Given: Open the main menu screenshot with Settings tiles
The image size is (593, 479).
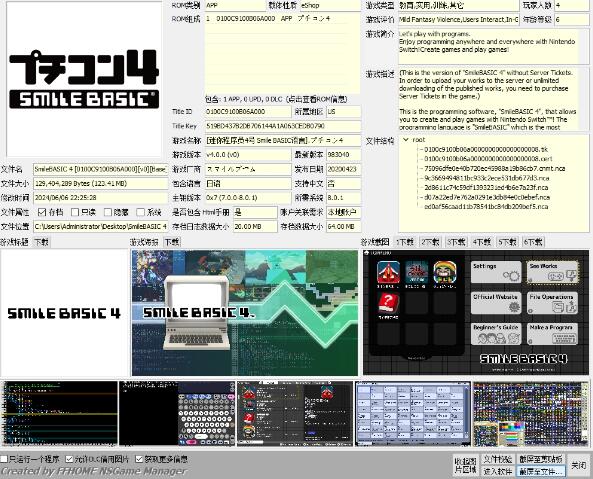Looking at the screenshot, I should pos(476,312).
